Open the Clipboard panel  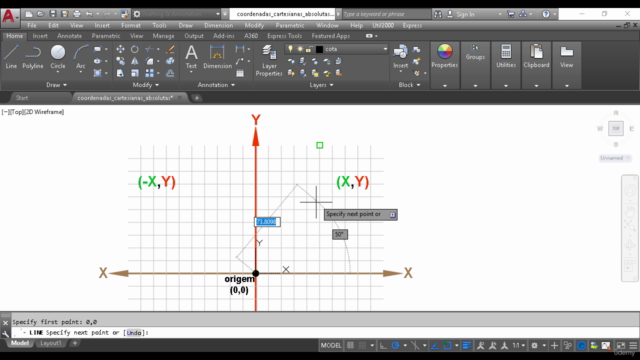coord(536,56)
